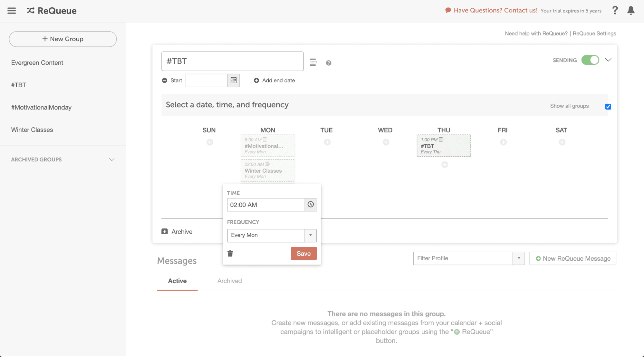
Task: Save the time slot settings
Action: click(304, 254)
